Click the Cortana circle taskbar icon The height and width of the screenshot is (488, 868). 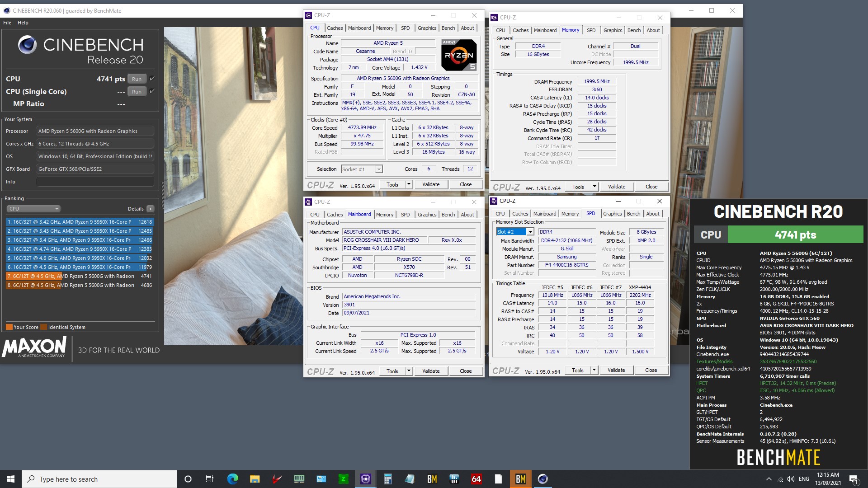(188, 479)
